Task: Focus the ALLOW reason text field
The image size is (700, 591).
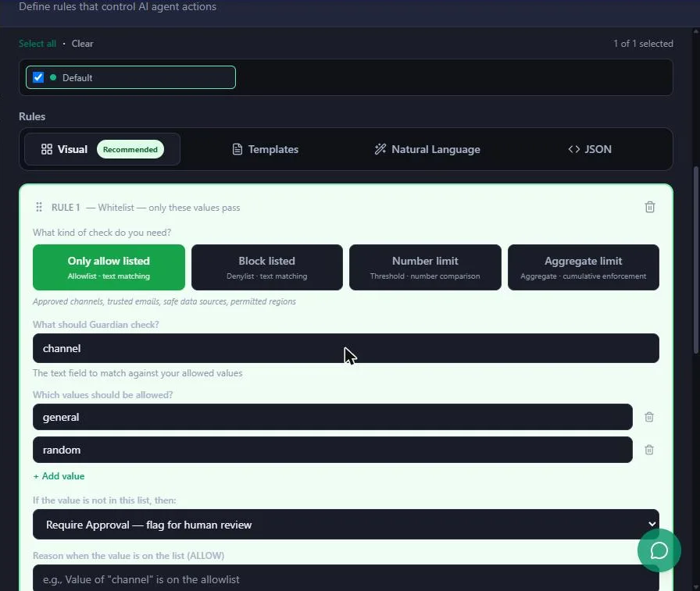Action: tap(346, 579)
